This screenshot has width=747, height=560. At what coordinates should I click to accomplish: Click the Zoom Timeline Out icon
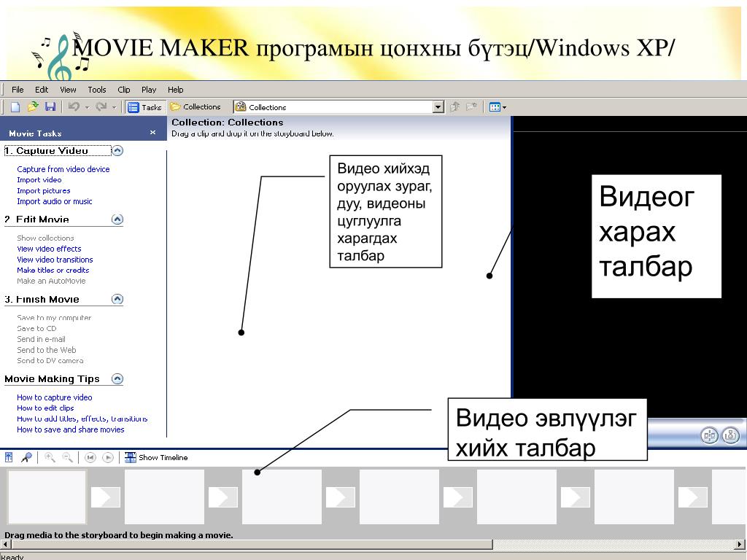point(68,457)
